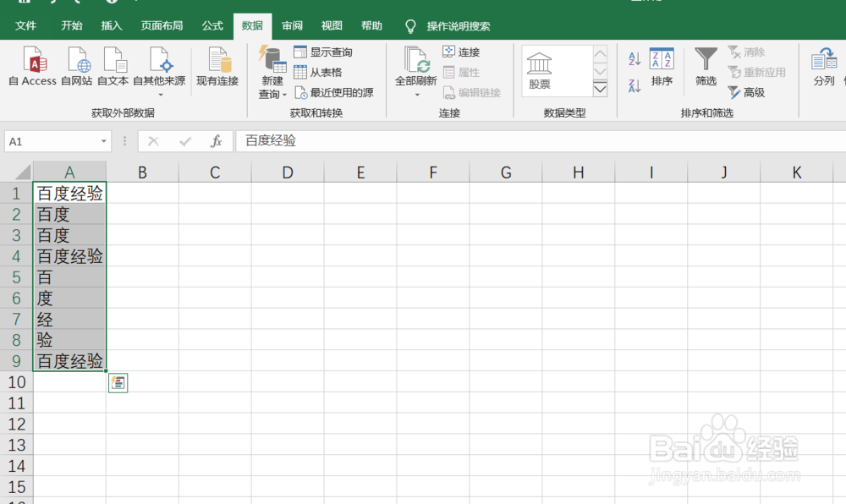Select row 10 header
The height and width of the screenshot is (504, 846).
(x=16, y=382)
